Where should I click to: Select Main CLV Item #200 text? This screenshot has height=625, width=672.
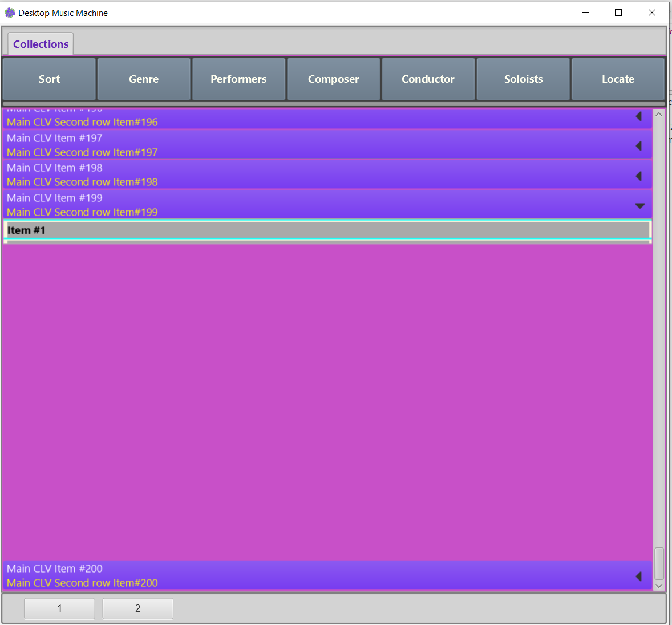[x=54, y=569]
